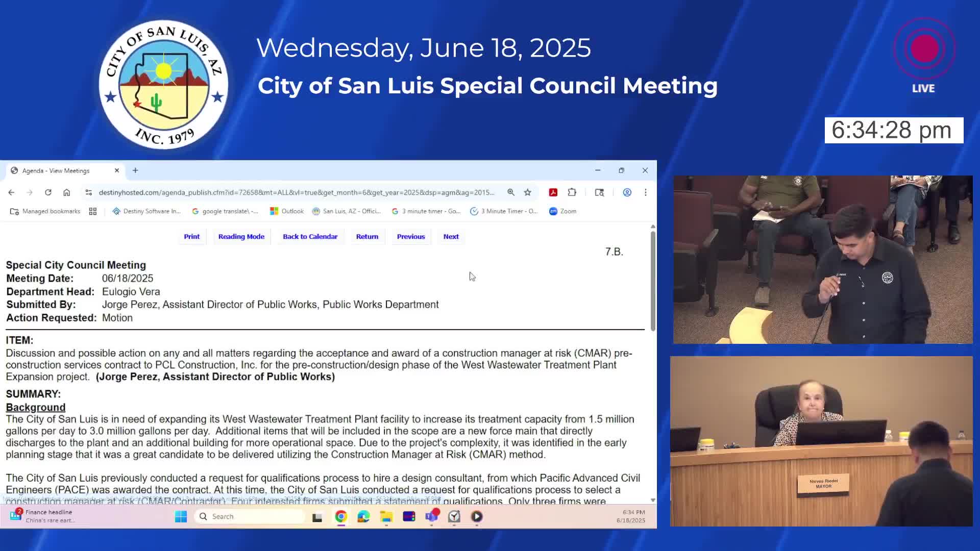Click the browser home icon

click(x=66, y=192)
